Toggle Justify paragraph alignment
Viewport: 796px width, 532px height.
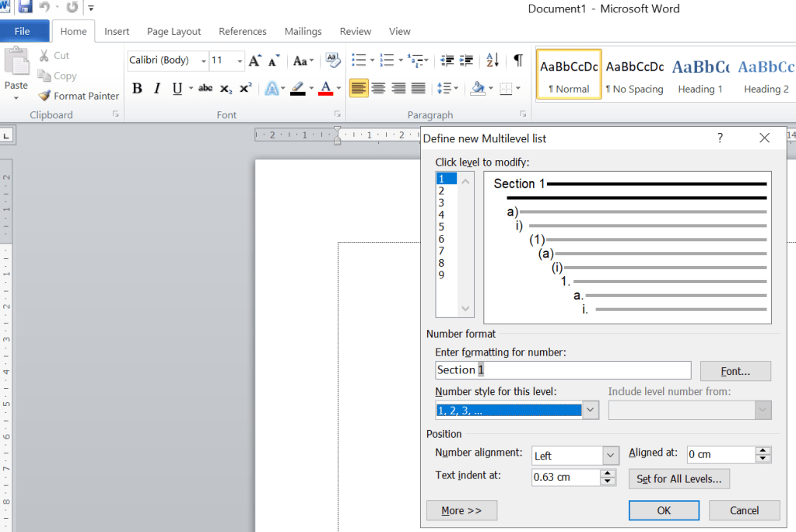[x=419, y=89]
